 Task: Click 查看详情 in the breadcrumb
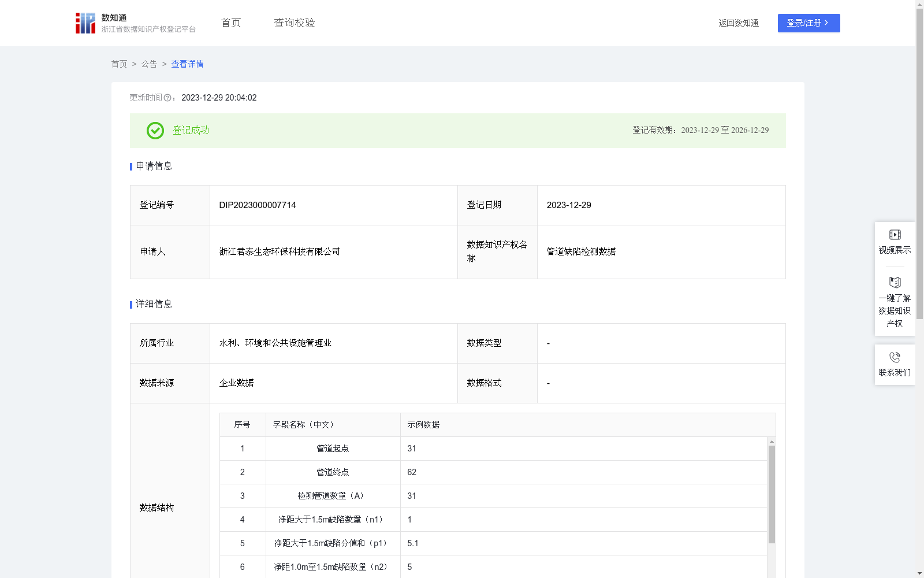pos(187,64)
